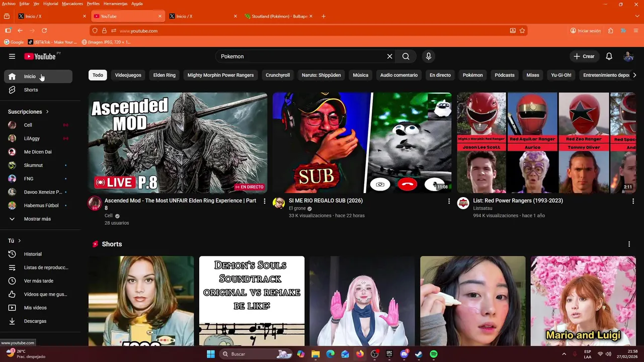Select the Videojuegos filter chip
Screen dimensions: 644x362
point(128,75)
